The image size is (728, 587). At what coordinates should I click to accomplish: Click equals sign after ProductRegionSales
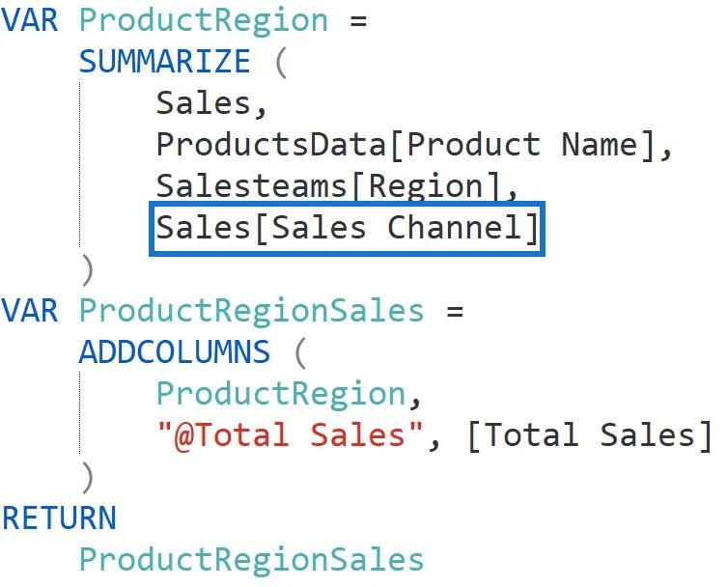click(x=455, y=312)
